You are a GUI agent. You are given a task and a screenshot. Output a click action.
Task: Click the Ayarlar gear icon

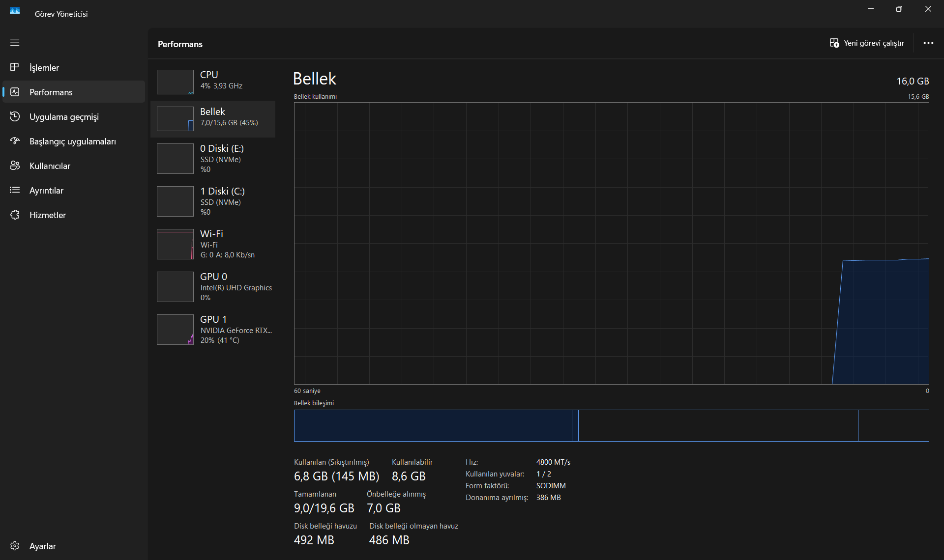click(x=15, y=546)
